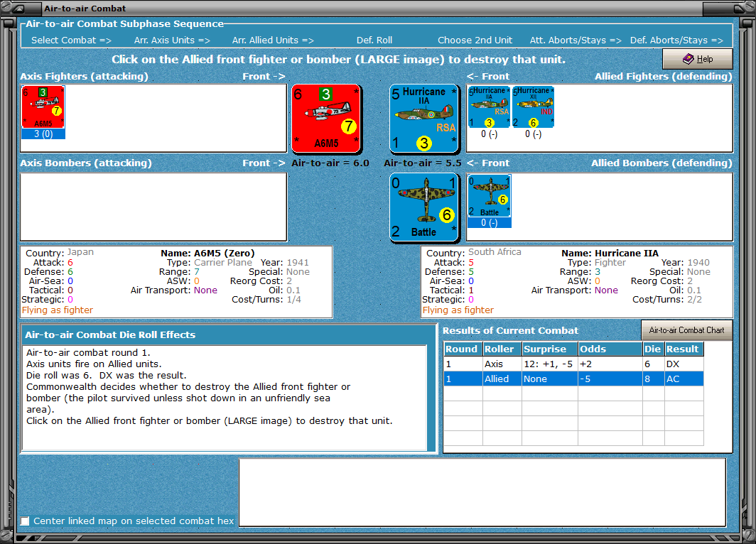Click the Arr. Allied Units => subphase step
The image size is (756, 544).
pyautogui.click(x=273, y=40)
